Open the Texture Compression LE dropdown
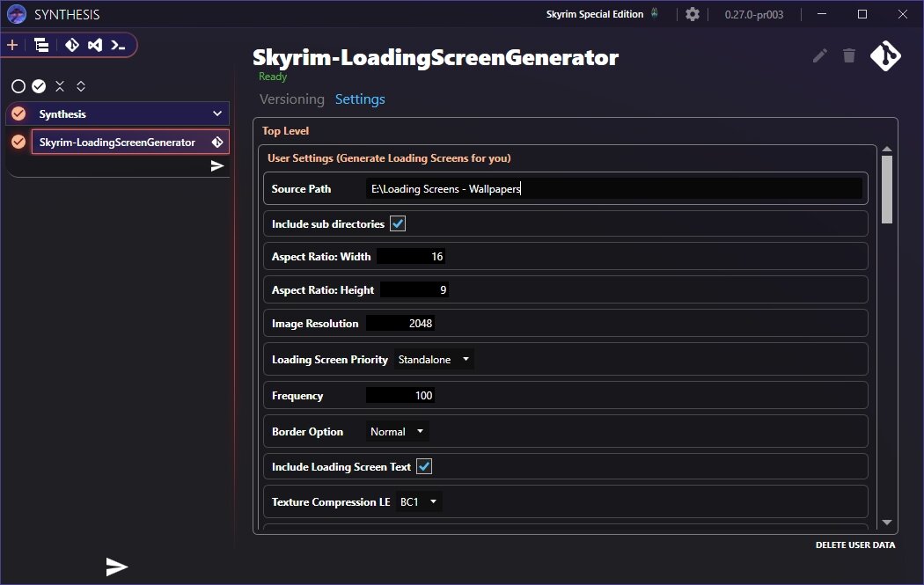Screen dimensions: 924x585 click(418, 502)
